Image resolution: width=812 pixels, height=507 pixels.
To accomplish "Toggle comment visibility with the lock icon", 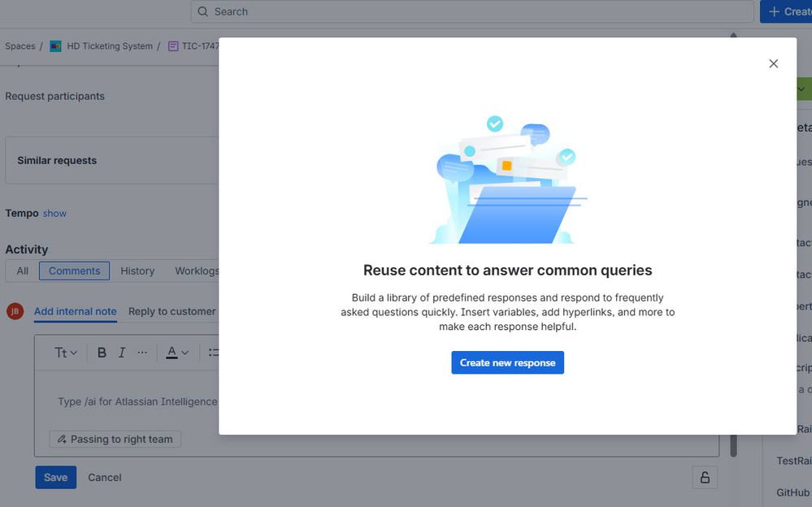I will (704, 477).
